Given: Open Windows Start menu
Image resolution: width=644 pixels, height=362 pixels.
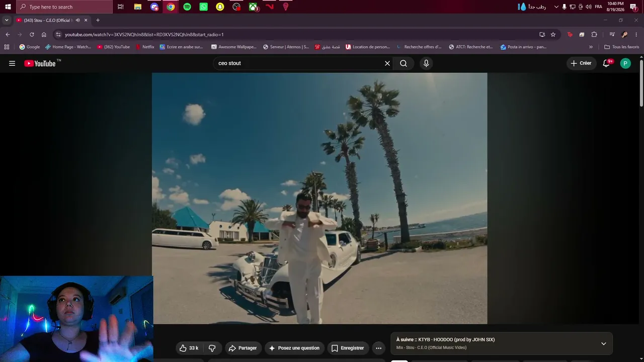Looking at the screenshot, I should (8, 7).
